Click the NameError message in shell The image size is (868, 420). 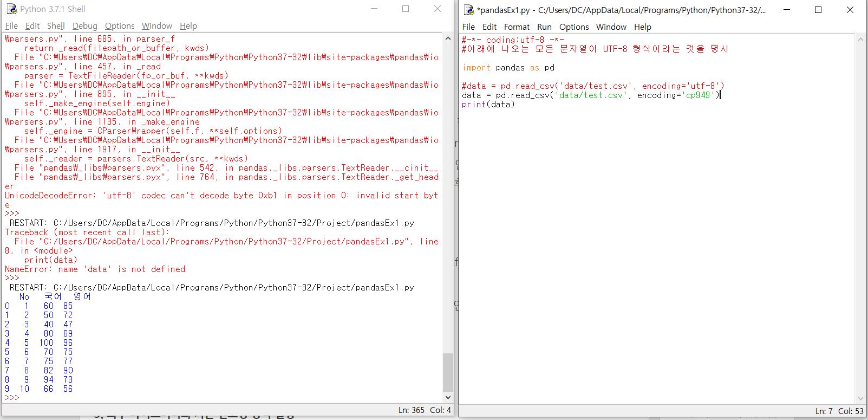pos(95,269)
